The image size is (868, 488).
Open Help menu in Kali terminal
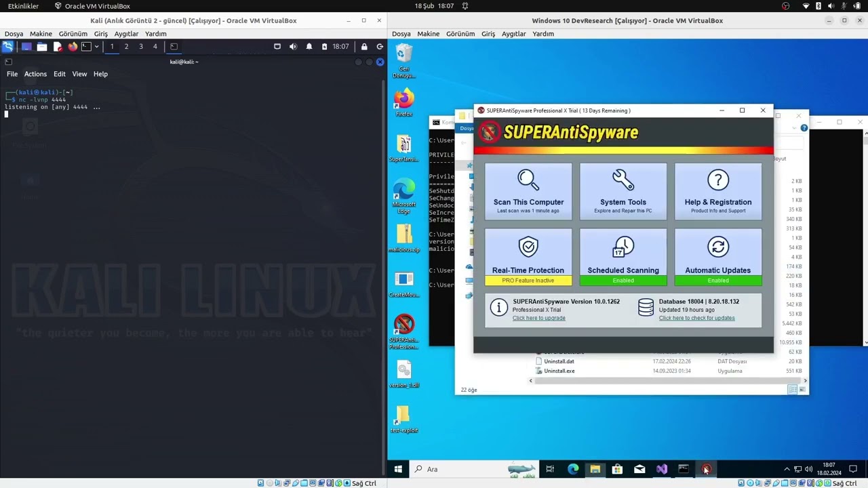pyautogui.click(x=100, y=74)
